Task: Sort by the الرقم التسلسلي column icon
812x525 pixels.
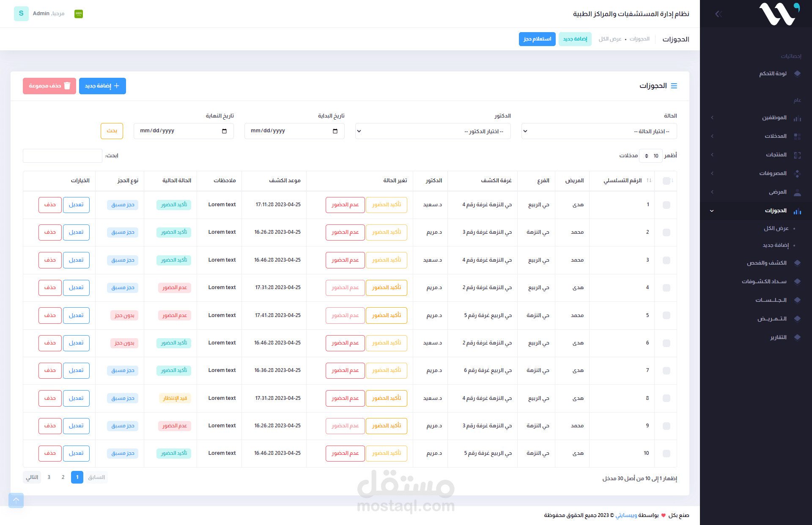Action: pos(649,180)
